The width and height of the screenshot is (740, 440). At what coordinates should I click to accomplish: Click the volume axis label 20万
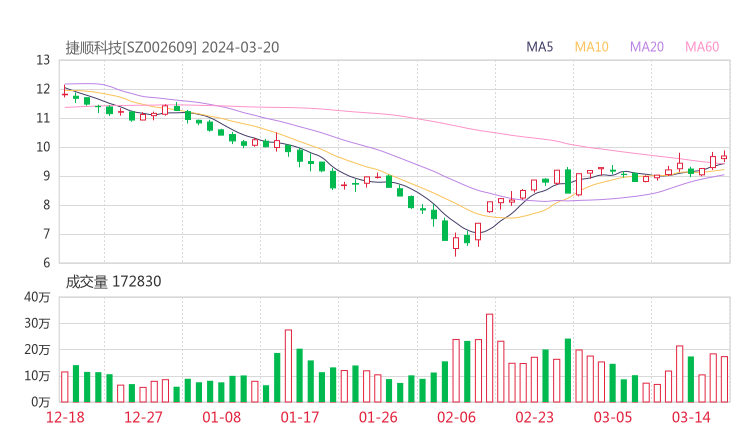(37, 350)
